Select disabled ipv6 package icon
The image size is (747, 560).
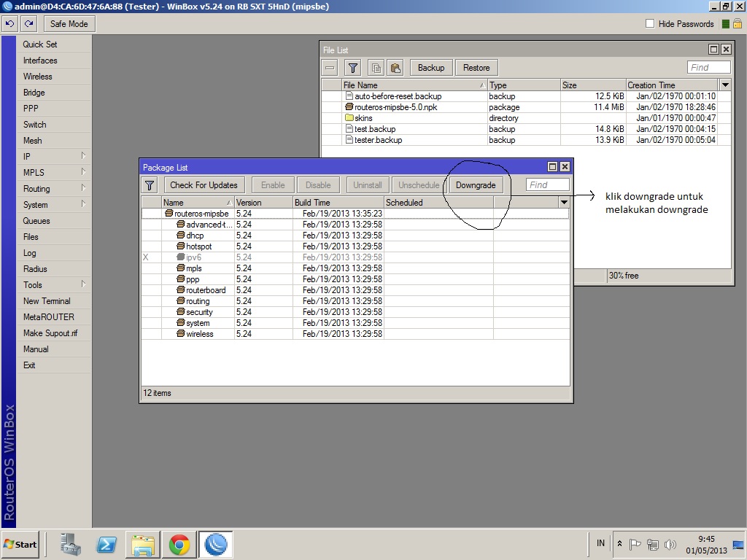pos(181,257)
